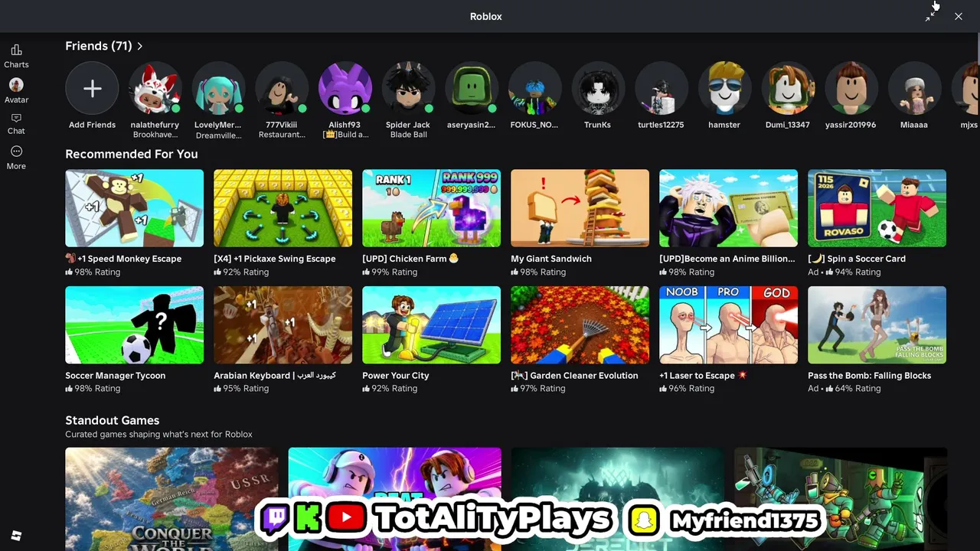Open Alishf93 friend avatar
Image resolution: width=980 pixels, height=551 pixels.
pyautogui.click(x=345, y=89)
